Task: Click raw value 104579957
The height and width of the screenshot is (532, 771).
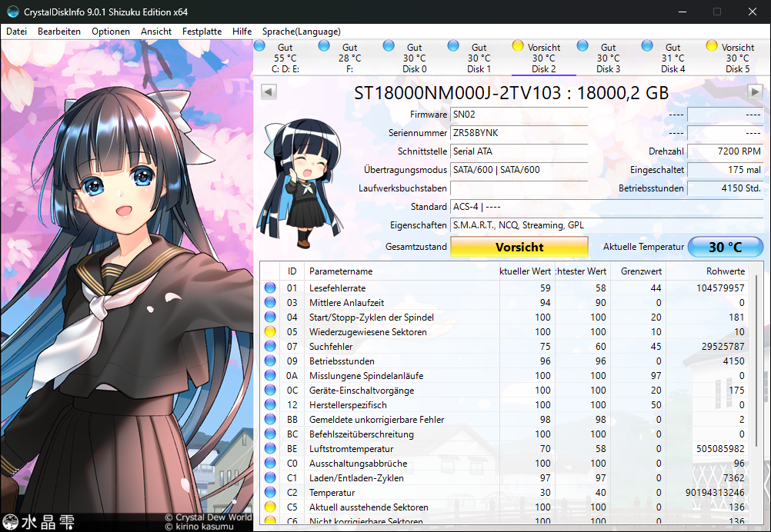Action: (720, 288)
